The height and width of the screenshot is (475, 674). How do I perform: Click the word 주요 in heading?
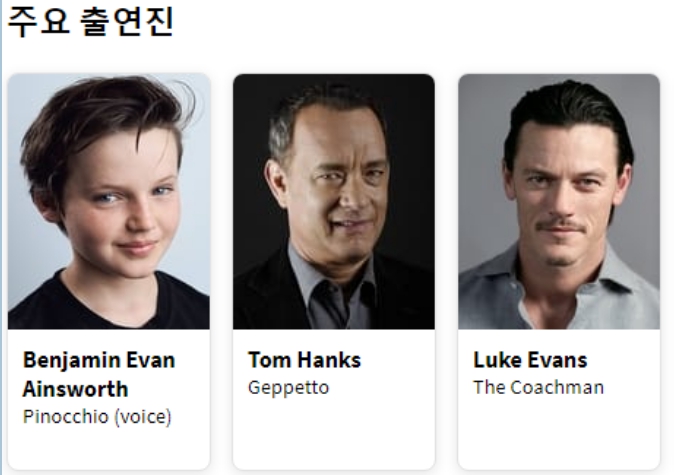(x=38, y=21)
